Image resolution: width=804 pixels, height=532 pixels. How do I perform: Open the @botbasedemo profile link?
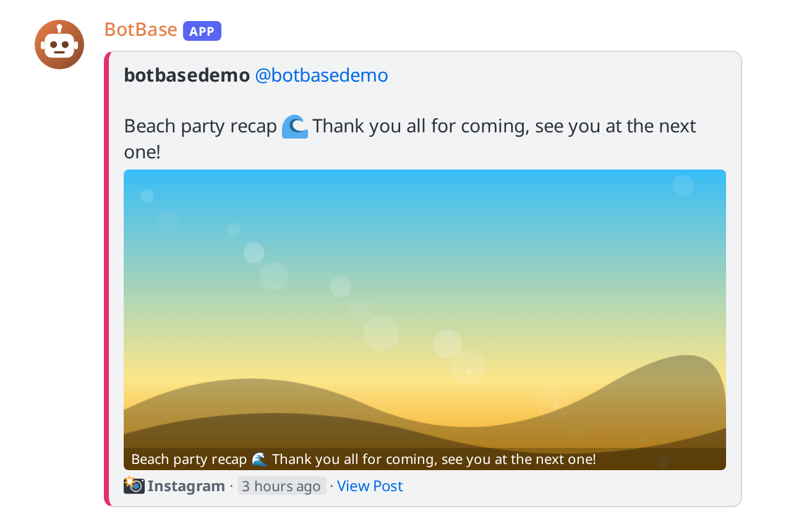pos(322,75)
